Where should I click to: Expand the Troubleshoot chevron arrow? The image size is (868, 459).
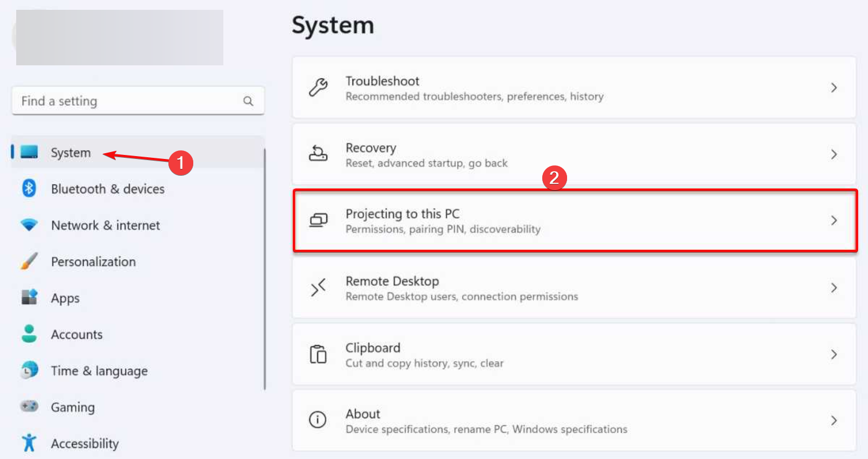tap(834, 88)
